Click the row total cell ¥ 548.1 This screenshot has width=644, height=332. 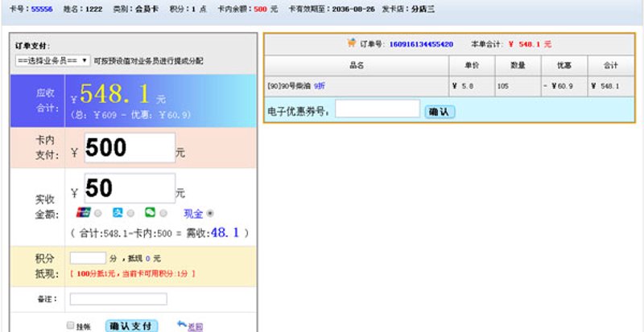(611, 86)
